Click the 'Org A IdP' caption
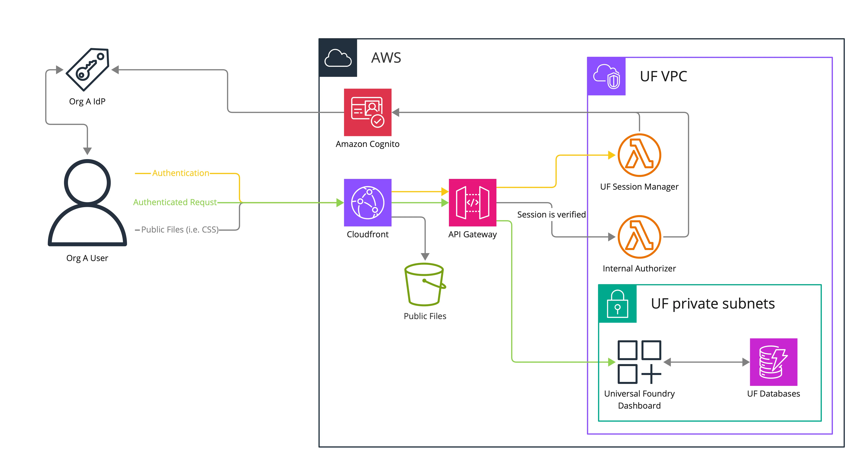Viewport: 868px width, 467px height. (x=87, y=101)
